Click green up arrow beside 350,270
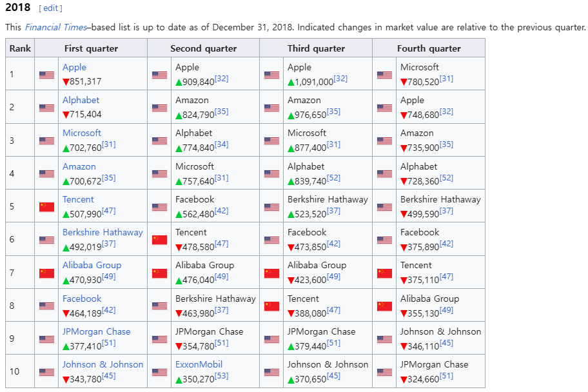The image size is (588, 392). pyautogui.click(x=179, y=380)
